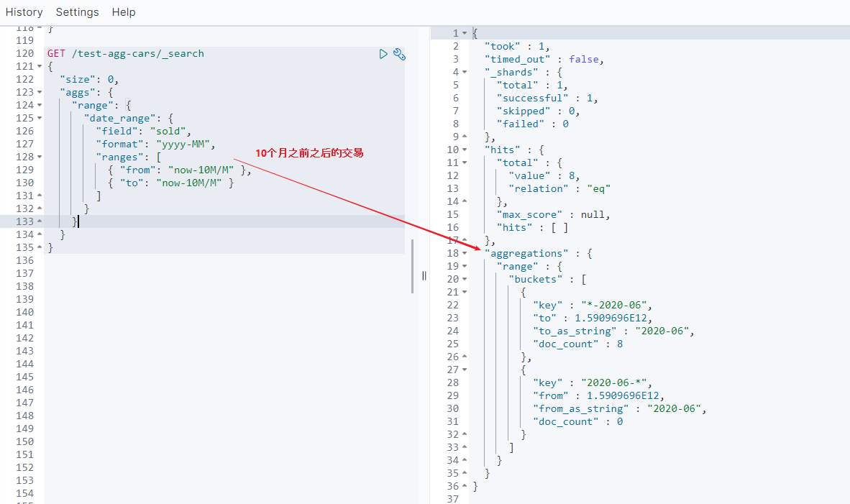
Task: Run the GET test-agg-cars search request
Action: point(383,54)
